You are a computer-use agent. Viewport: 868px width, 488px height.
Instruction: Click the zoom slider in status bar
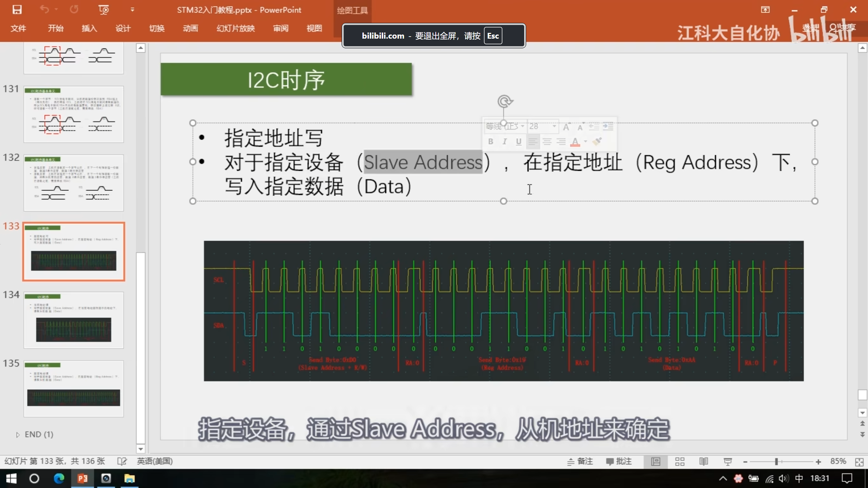coord(776,462)
